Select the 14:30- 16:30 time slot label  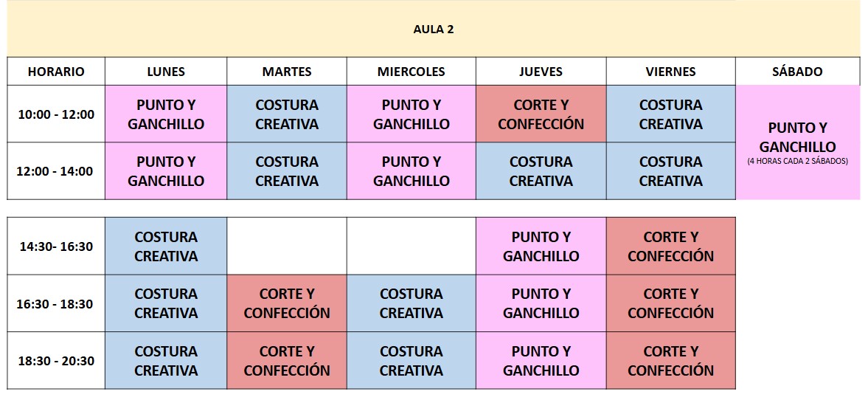click(56, 246)
